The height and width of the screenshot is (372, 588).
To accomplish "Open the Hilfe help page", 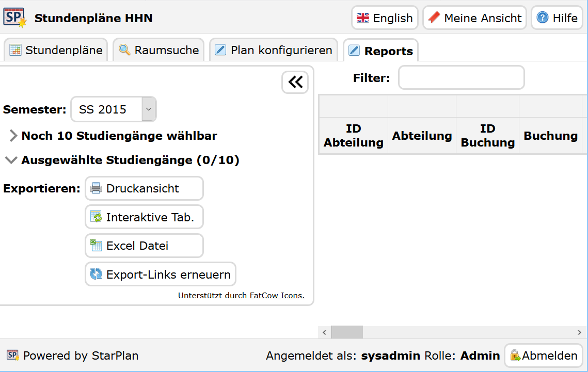I will pyautogui.click(x=557, y=18).
